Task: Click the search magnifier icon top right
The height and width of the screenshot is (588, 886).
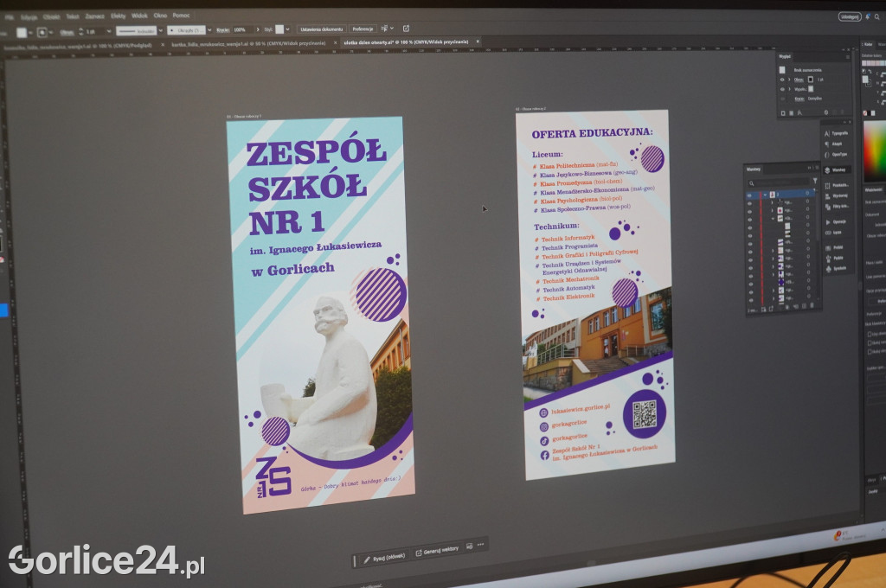Action: click(877, 17)
